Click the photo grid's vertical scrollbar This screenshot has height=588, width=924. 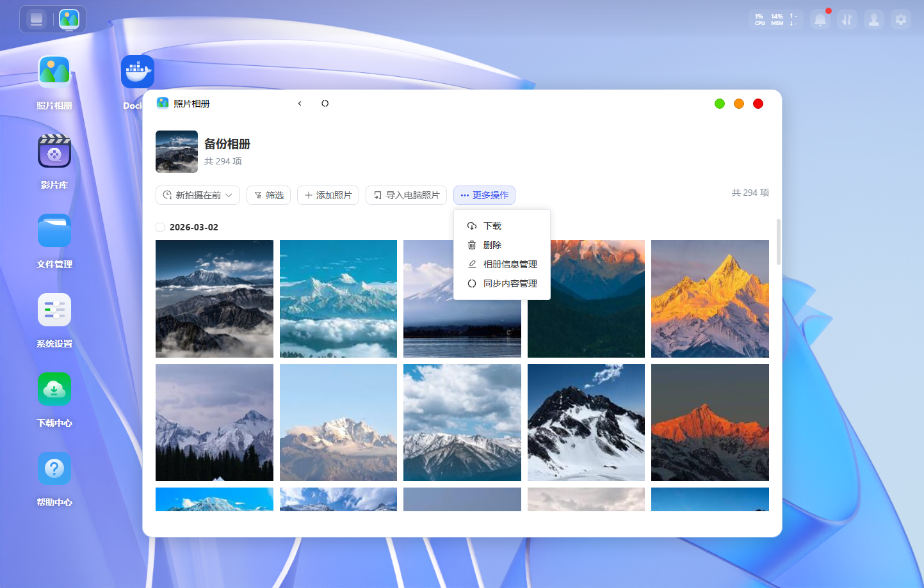coord(779,242)
